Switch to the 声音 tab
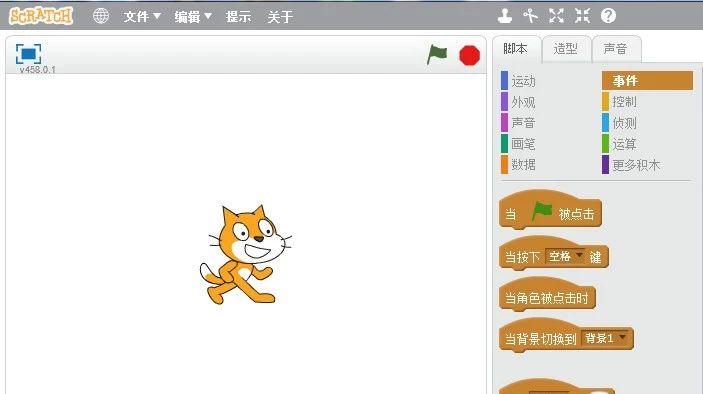Viewport: 703px width, 394px height. click(616, 49)
